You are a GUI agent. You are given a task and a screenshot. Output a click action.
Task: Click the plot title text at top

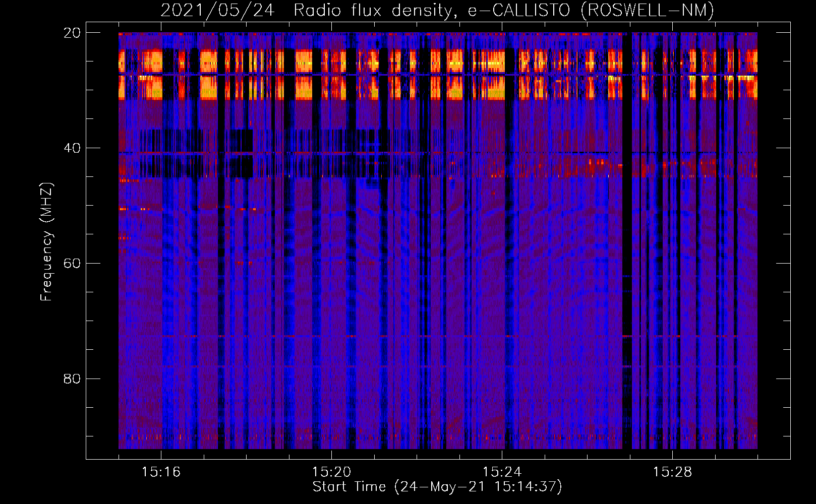coord(437,10)
